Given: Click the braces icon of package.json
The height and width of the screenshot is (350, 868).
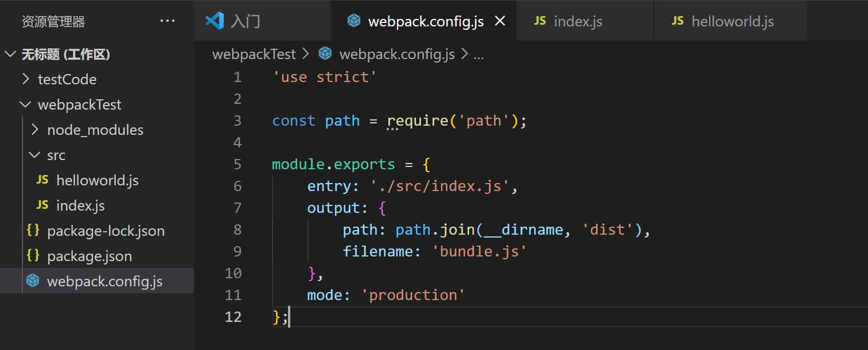Looking at the screenshot, I should (33, 255).
